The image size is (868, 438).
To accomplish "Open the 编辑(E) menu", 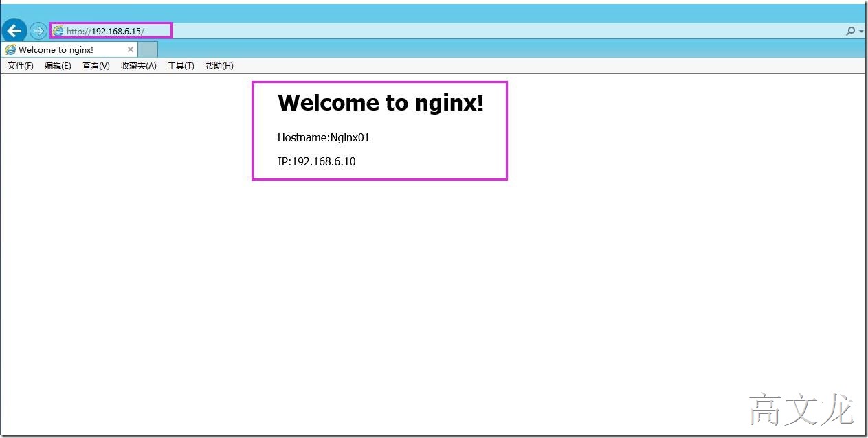I will pos(58,66).
